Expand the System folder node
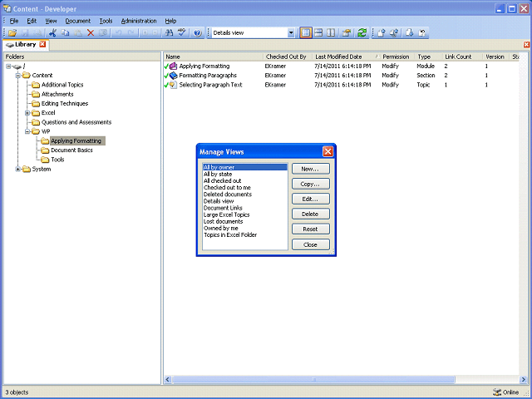 (18, 169)
